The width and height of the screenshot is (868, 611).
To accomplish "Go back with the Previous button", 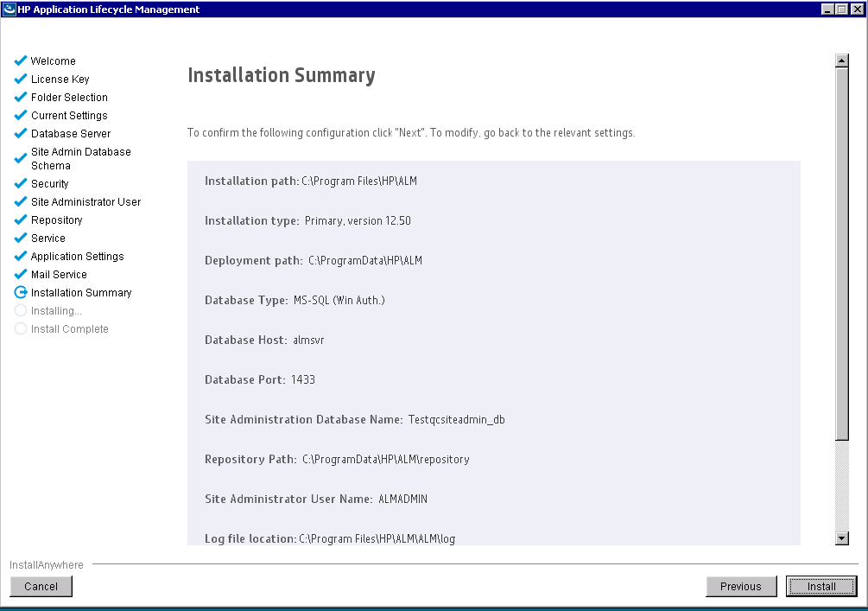I will (x=741, y=586).
